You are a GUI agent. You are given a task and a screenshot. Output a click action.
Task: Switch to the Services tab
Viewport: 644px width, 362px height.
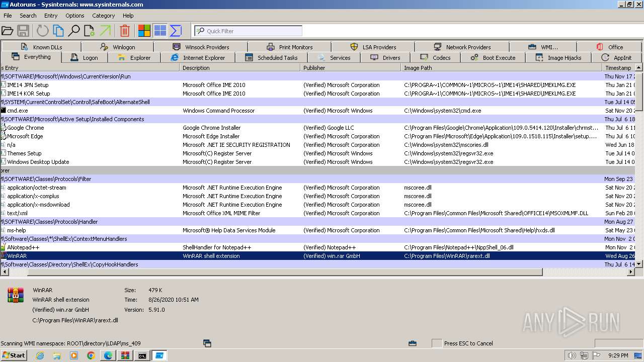[335, 57]
